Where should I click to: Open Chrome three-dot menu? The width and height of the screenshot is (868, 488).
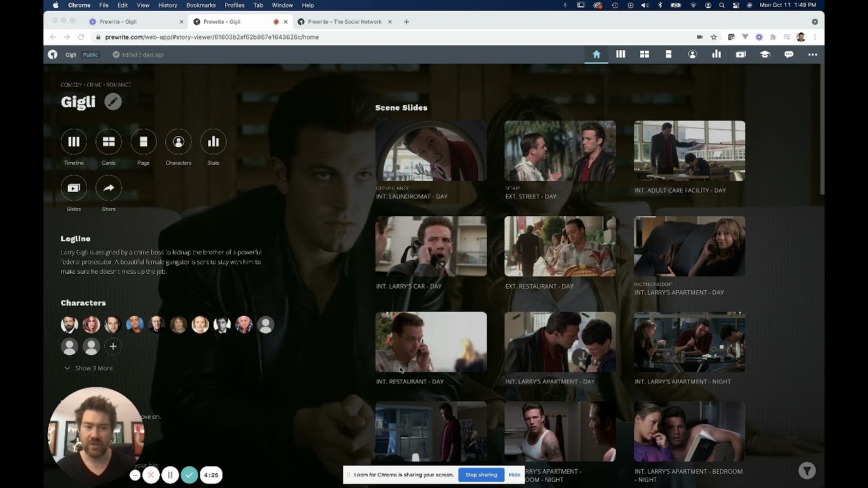(x=814, y=37)
